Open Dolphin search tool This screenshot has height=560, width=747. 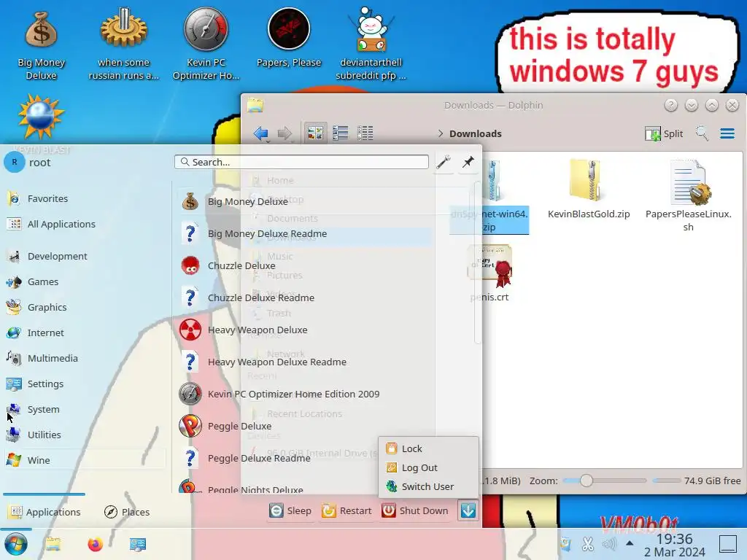703,134
